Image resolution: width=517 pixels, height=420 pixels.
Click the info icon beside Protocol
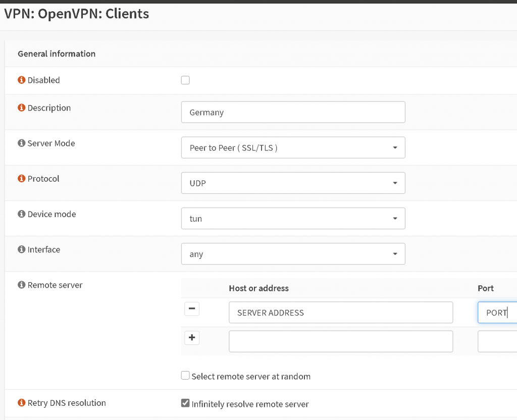point(21,179)
